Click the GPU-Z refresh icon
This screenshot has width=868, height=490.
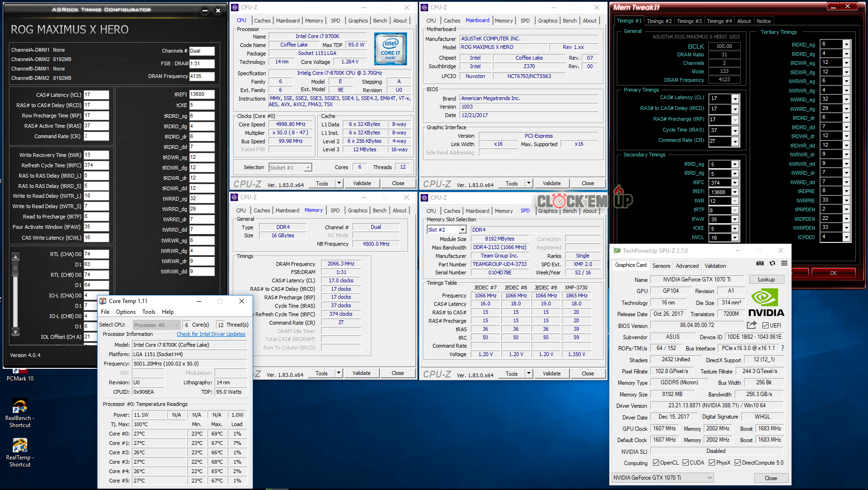click(x=772, y=264)
